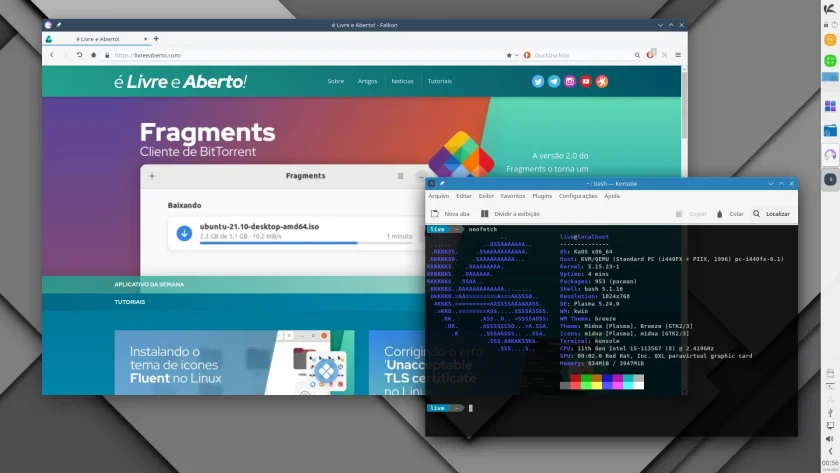Click the blue download arrow icon in Fragments

184,233
